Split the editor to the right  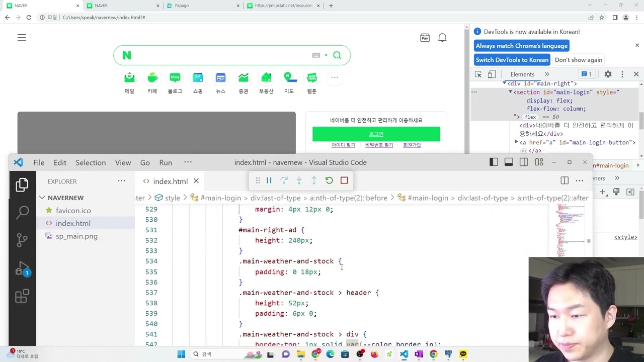565,180
